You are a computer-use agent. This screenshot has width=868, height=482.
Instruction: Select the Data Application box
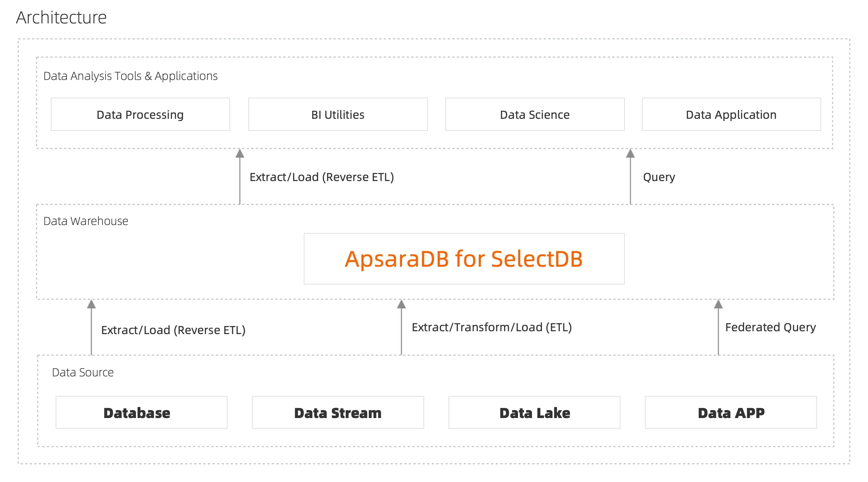click(731, 115)
